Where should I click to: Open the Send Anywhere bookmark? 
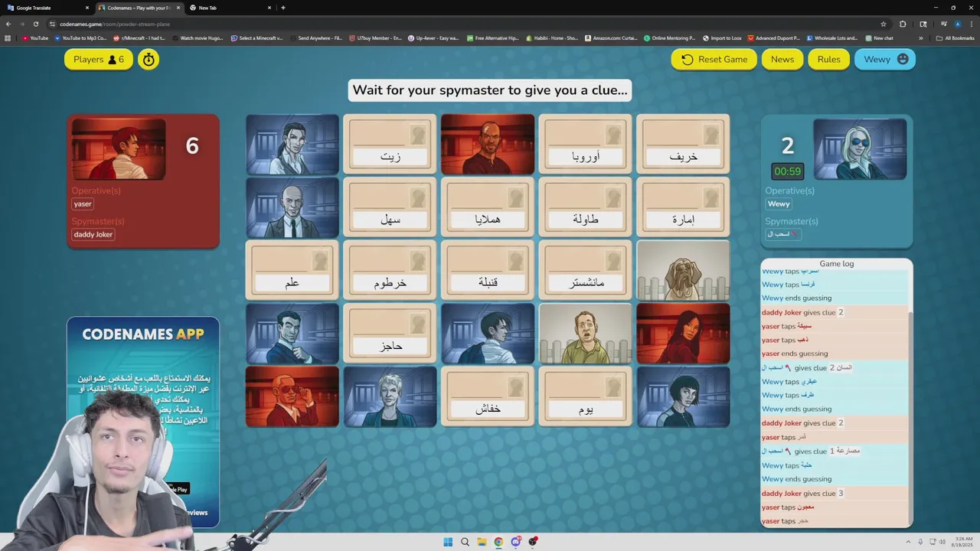(x=316, y=37)
